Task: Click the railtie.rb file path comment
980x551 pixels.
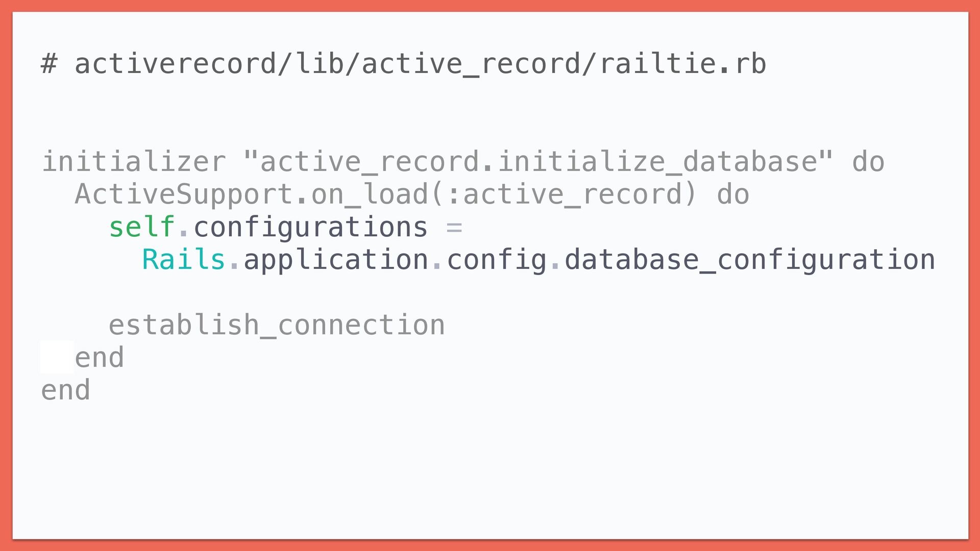Action: (420, 64)
